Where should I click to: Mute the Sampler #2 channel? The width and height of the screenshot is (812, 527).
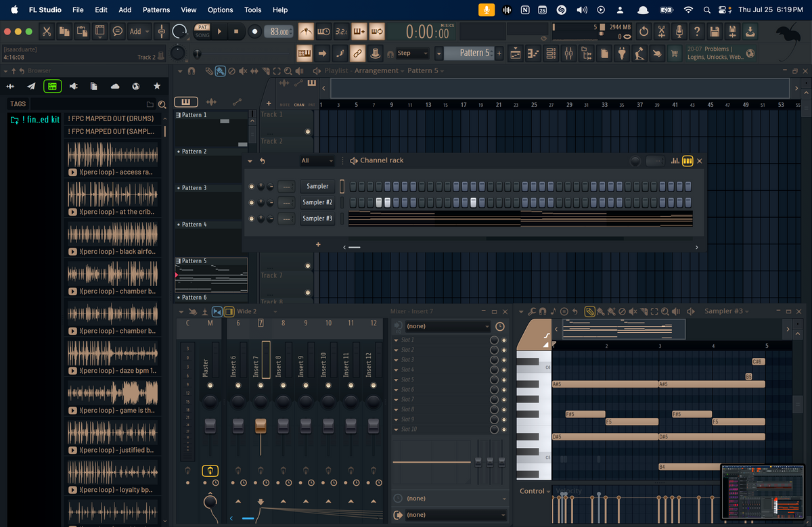[252, 202]
